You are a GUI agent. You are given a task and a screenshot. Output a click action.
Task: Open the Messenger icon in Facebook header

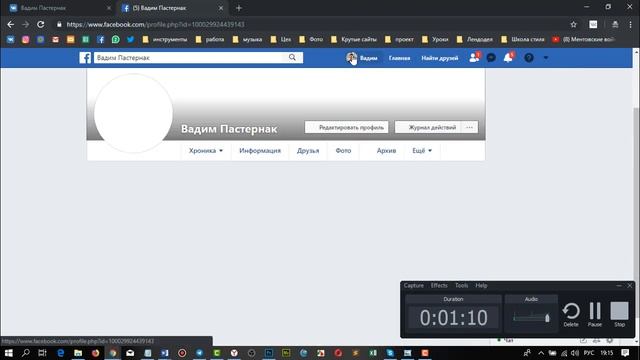coord(491,58)
